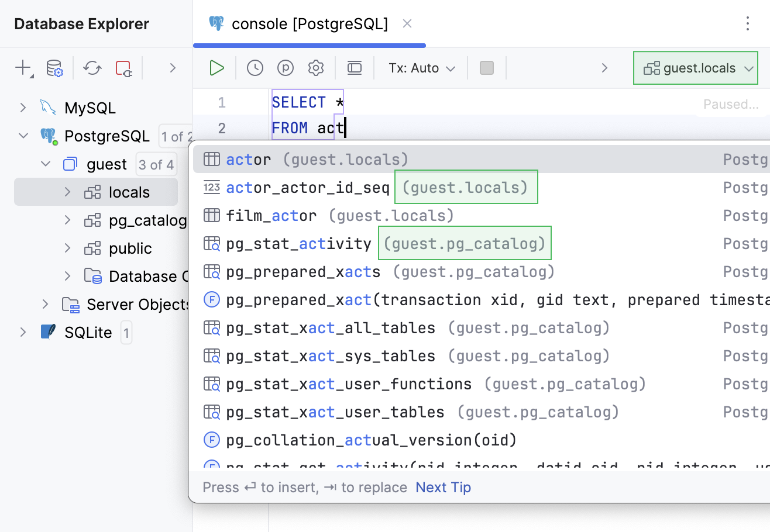Click the In-Editor Results icon
The image size is (770, 532).
click(355, 68)
